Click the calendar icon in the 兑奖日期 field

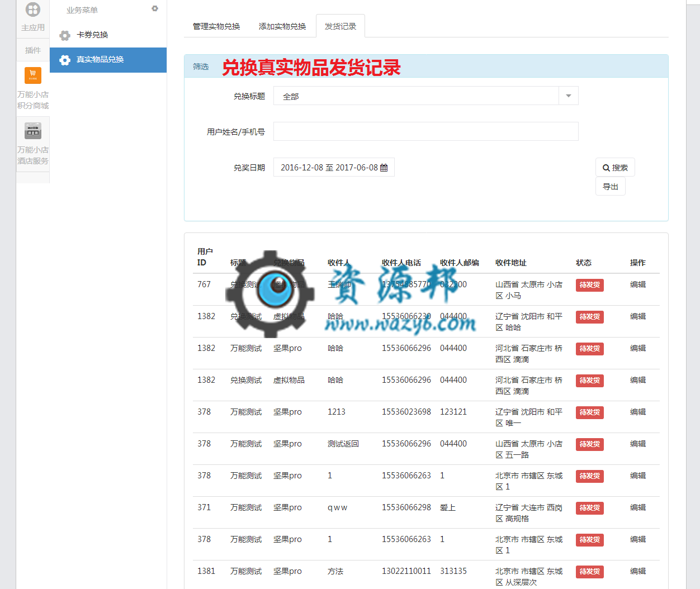pyautogui.click(x=384, y=168)
